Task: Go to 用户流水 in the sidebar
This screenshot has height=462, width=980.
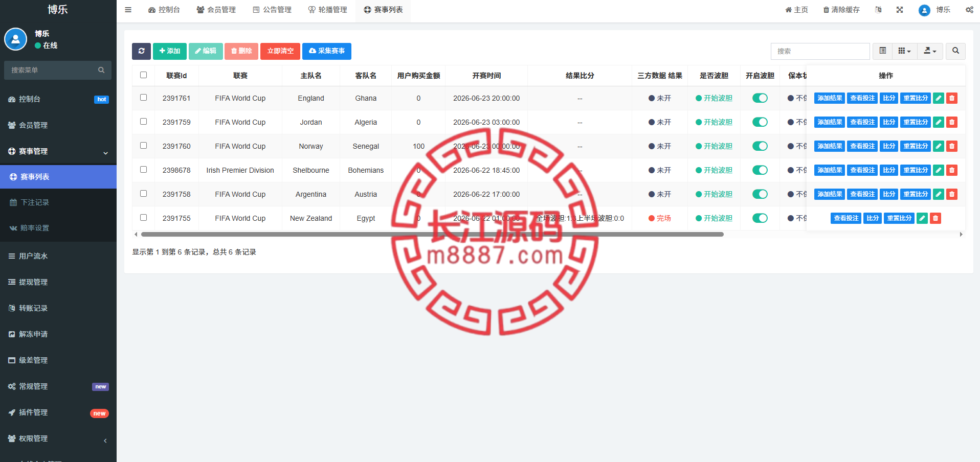Action: [x=58, y=256]
